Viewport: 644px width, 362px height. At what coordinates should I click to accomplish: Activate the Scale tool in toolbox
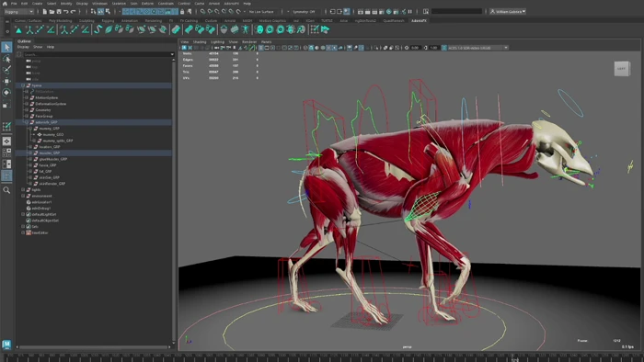(6, 104)
